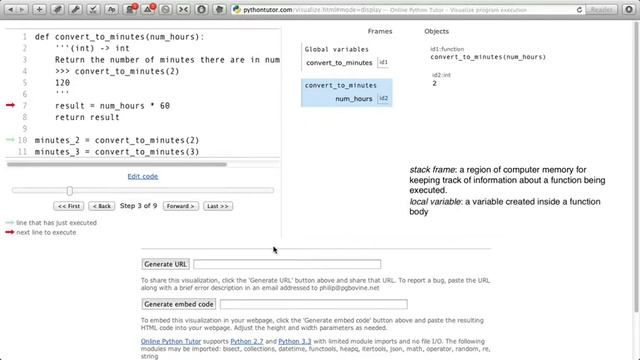
Task: Focus the embed code text field
Action: coord(313,304)
